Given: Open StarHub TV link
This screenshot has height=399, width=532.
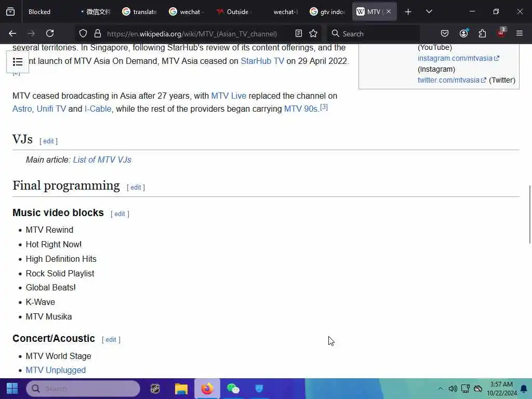Looking at the screenshot, I should [262, 61].
